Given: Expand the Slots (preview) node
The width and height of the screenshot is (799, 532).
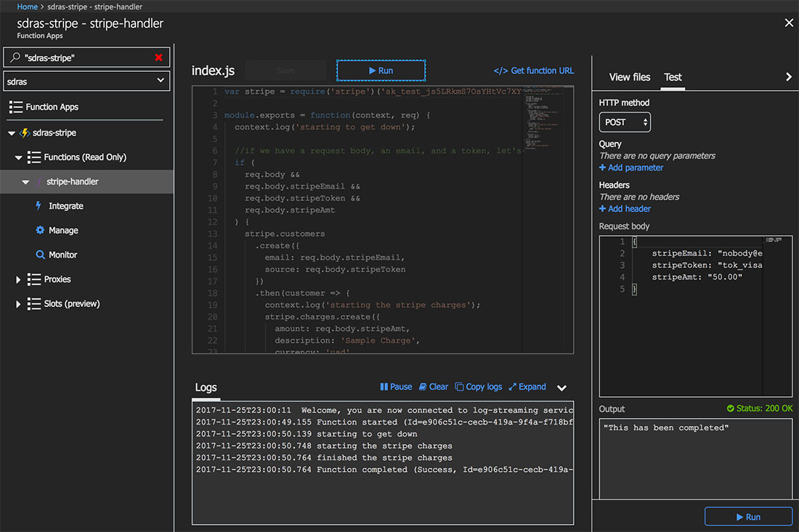Looking at the screenshot, I should (x=18, y=304).
